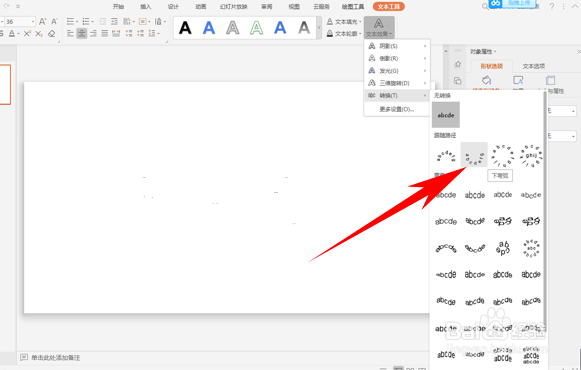The image size is (581, 370).
Task: Open the 插入 ribbon tab
Action: pyautogui.click(x=146, y=7)
